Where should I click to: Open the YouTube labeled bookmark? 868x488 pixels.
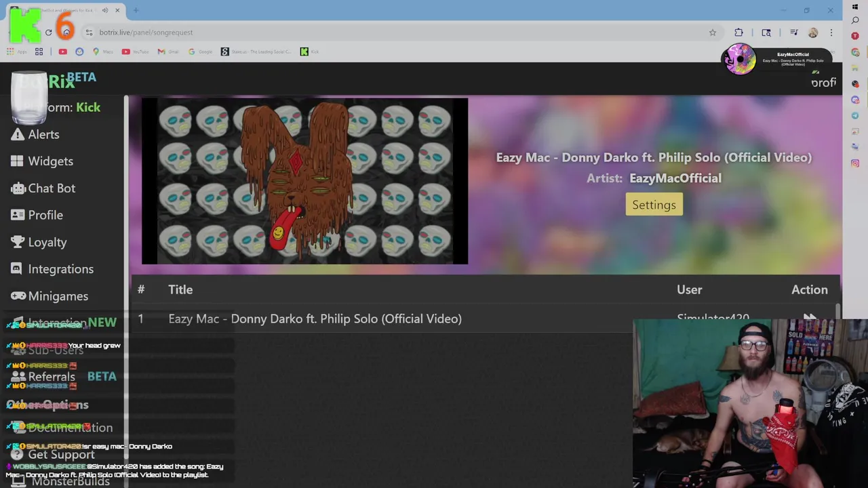pos(136,52)
